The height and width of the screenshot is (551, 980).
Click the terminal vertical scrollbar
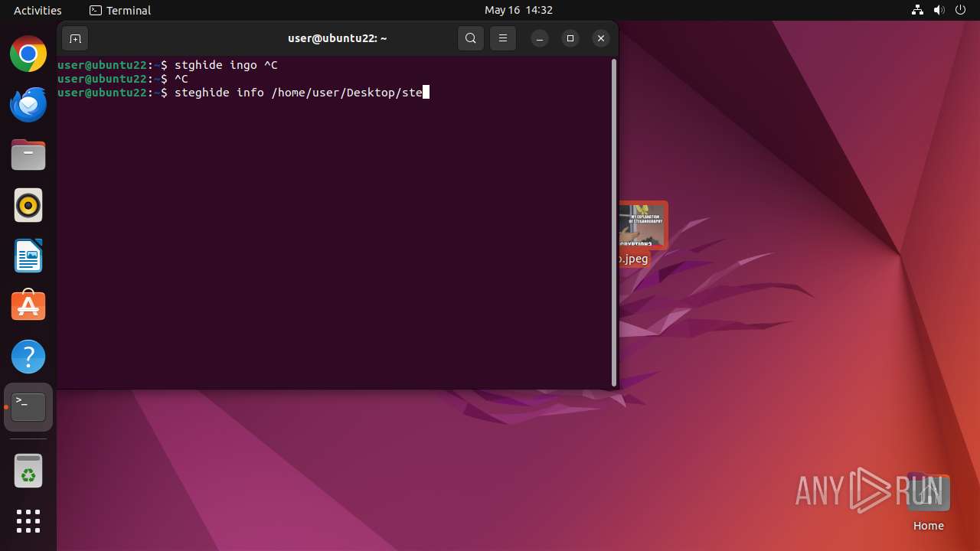pos(614,222)
